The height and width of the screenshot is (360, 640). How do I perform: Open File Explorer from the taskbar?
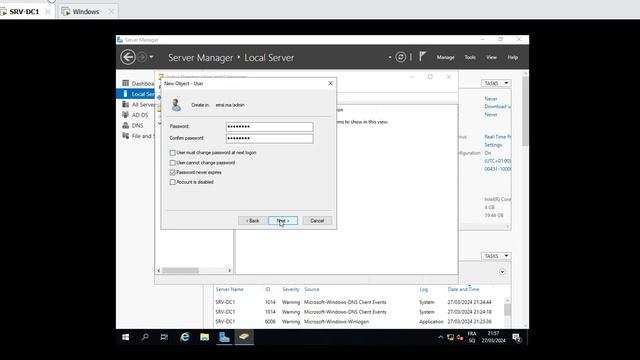204,337
